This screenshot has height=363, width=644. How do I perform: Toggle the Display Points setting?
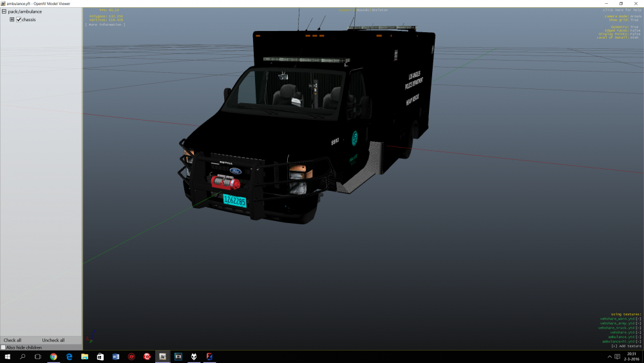pos(620,34)
